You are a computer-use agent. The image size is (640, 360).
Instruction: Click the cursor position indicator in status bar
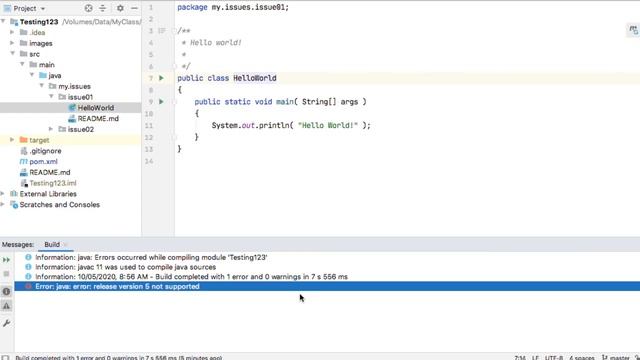coord(520,358)
